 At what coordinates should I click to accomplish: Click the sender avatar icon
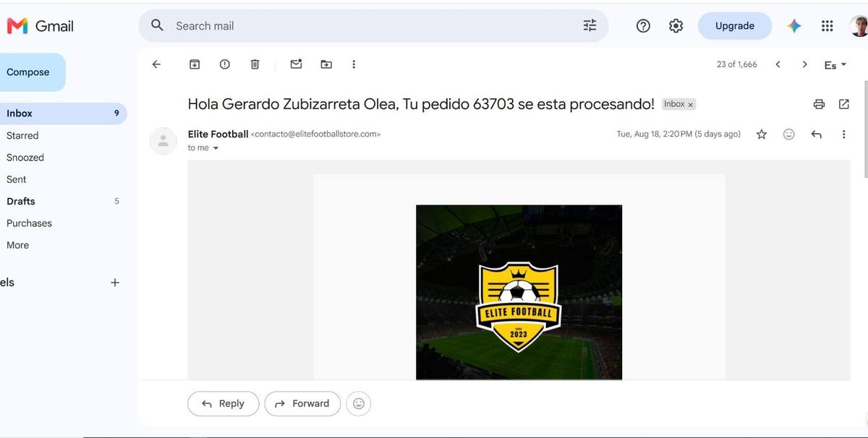(x=163, y=140)
